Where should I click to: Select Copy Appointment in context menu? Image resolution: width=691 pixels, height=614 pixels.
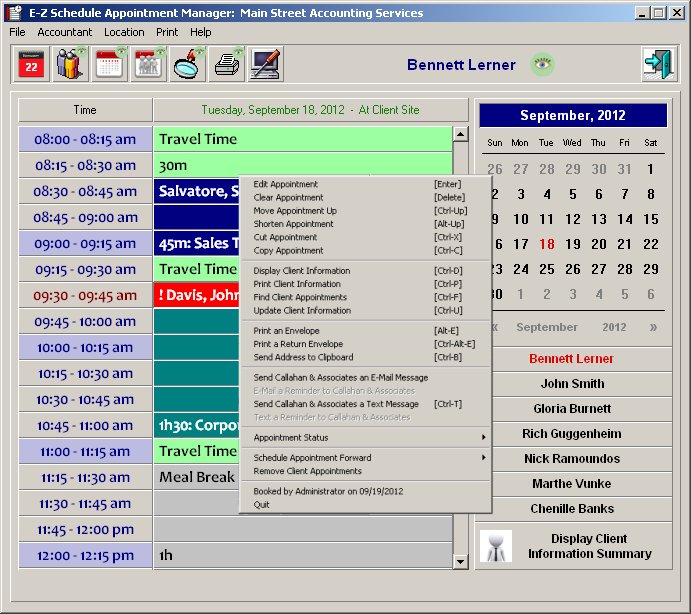(x=287, y=250)
